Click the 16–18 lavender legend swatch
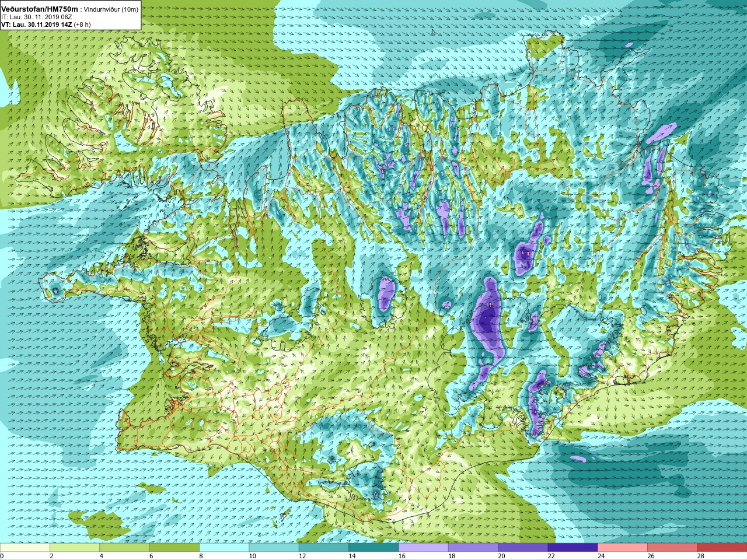 (x=423, y=548)
